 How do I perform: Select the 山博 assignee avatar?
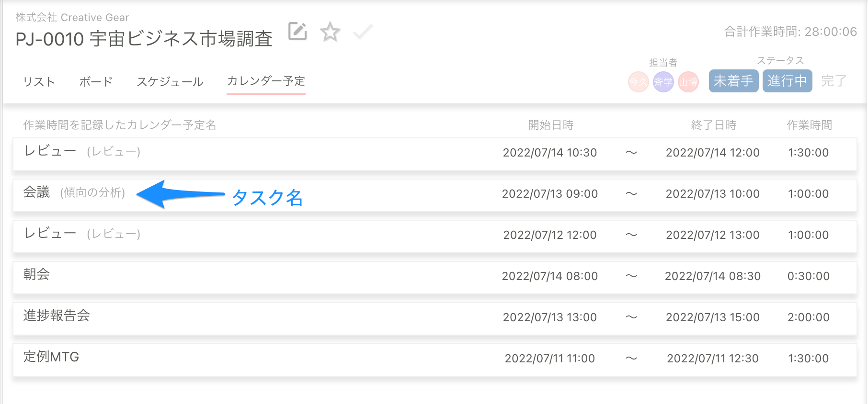[x=688, y=81]
